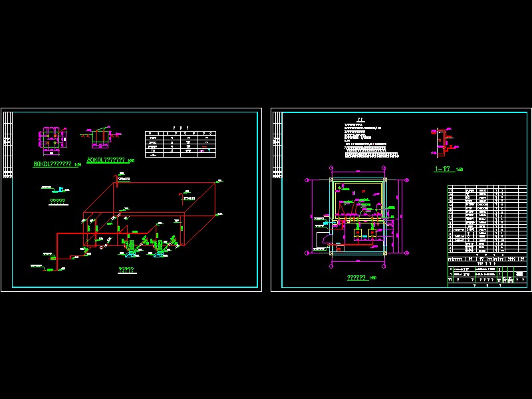Select the bottom-right grid axis bubble of plan

click(x=384, y=267)
